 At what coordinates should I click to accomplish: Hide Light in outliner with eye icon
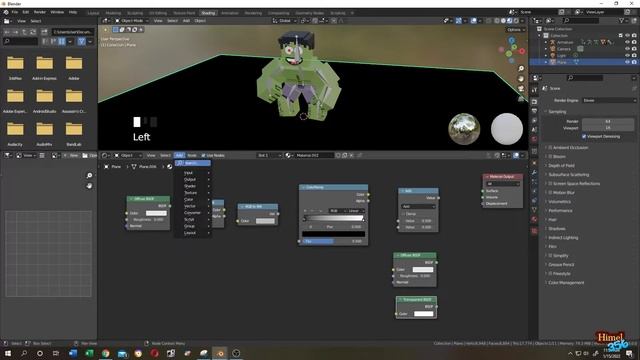[x=627, y=55]
